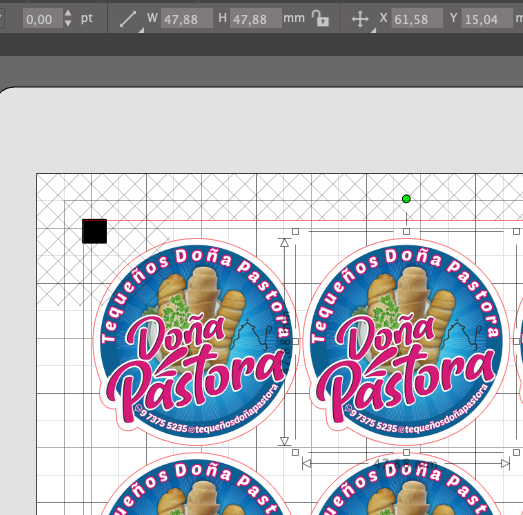Click the diagonal scale dimensions icon before W

(x=128, y=19)
